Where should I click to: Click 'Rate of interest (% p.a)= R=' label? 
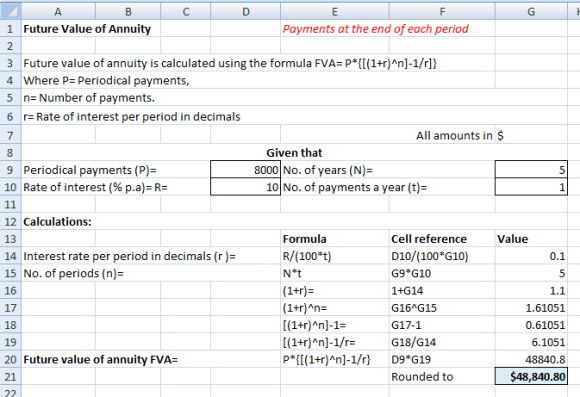(95, 187)
